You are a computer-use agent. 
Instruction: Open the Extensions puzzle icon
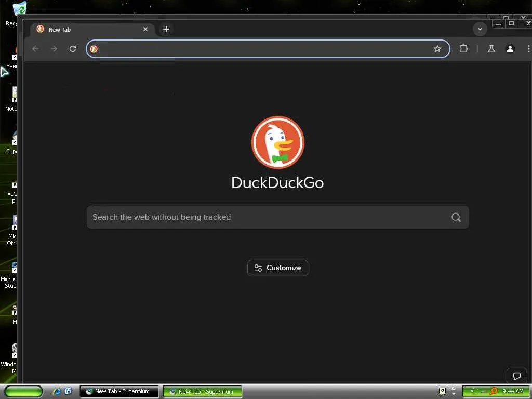(463, 49)
